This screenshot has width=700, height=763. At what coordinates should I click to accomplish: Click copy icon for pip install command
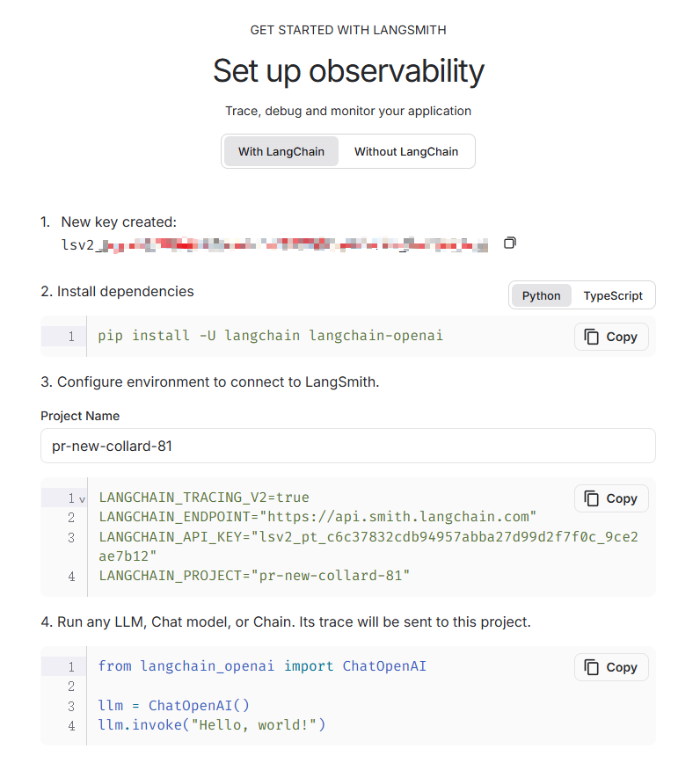[611, 337]
